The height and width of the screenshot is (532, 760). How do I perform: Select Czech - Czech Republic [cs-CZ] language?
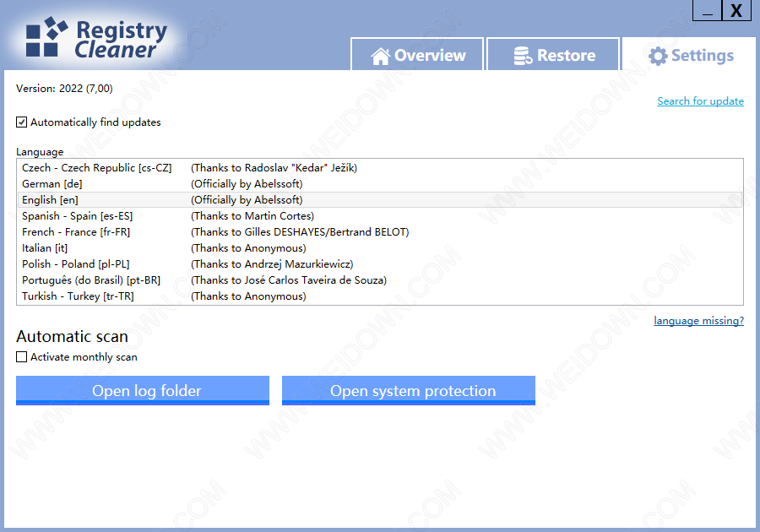pos(379,168)
